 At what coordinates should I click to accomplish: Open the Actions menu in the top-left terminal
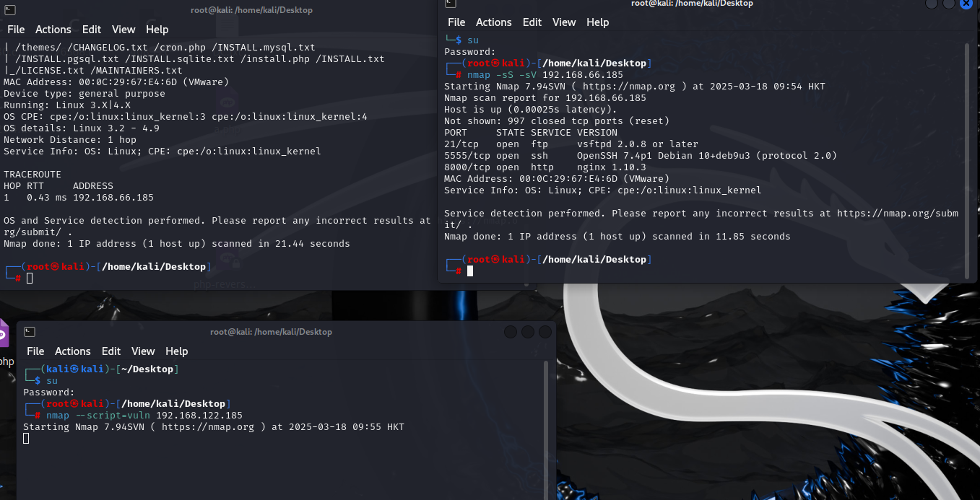53,30
